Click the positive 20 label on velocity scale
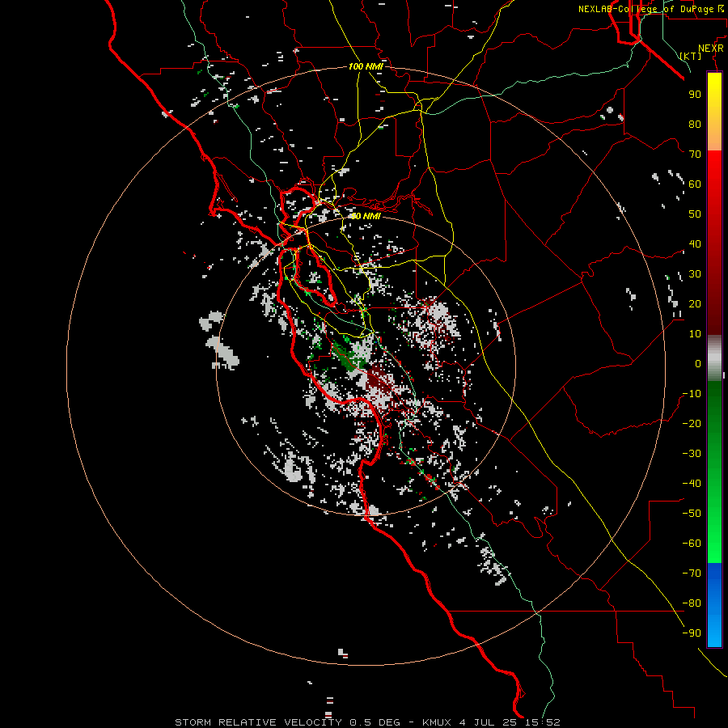 (695, 303)
